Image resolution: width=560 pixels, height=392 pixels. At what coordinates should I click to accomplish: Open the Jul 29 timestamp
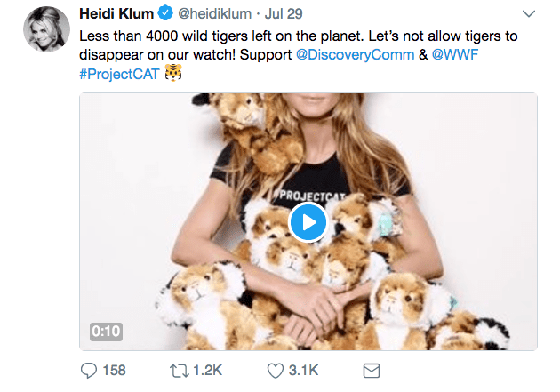coord(284,14)
